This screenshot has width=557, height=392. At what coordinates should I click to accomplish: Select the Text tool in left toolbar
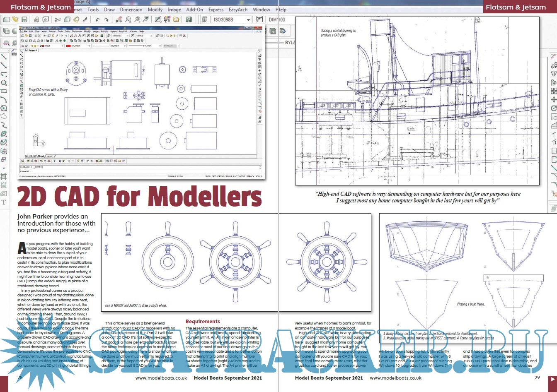pos(4,202)
